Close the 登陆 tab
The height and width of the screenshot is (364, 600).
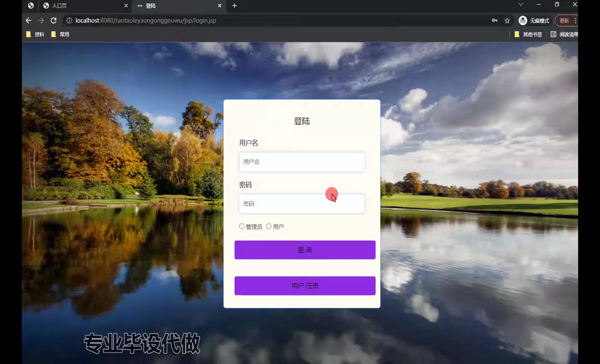(x=220, y=5)
